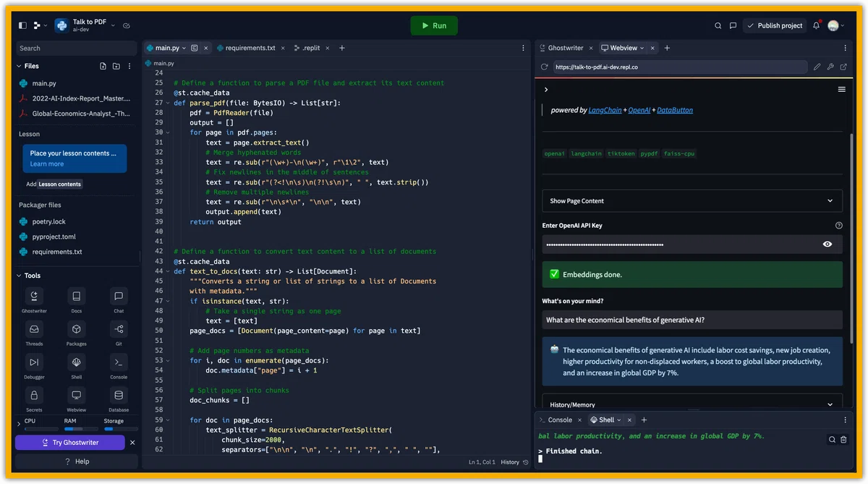Collapse the Files section

pyautogui.click(x=19, y=66)
